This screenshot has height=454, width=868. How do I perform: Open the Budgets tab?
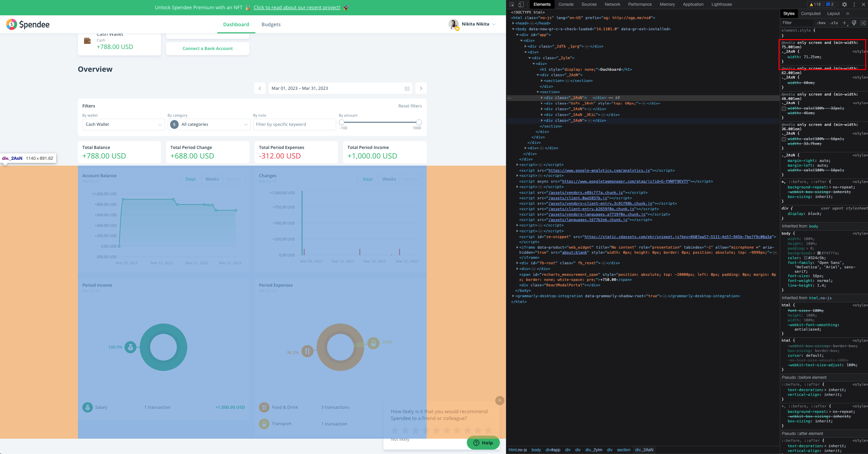271,24
